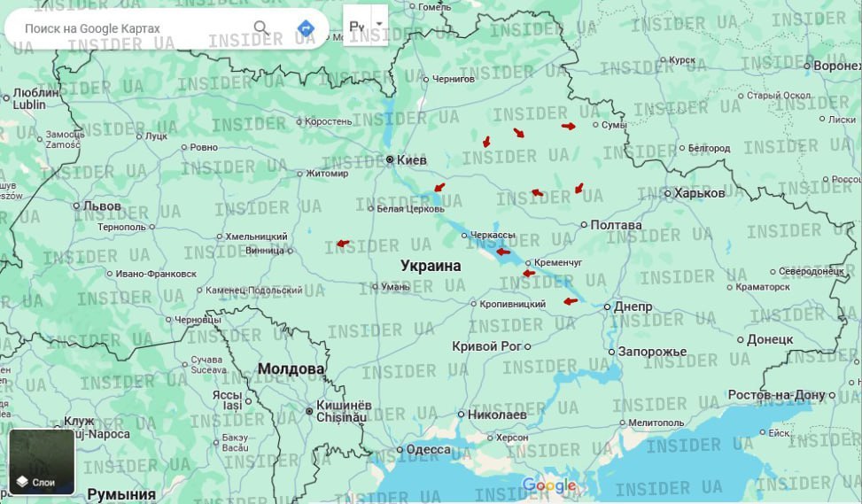The width and height of the screenshot is (862, 504).
Task: Click the Ру input language button
Action: [357, 26]
